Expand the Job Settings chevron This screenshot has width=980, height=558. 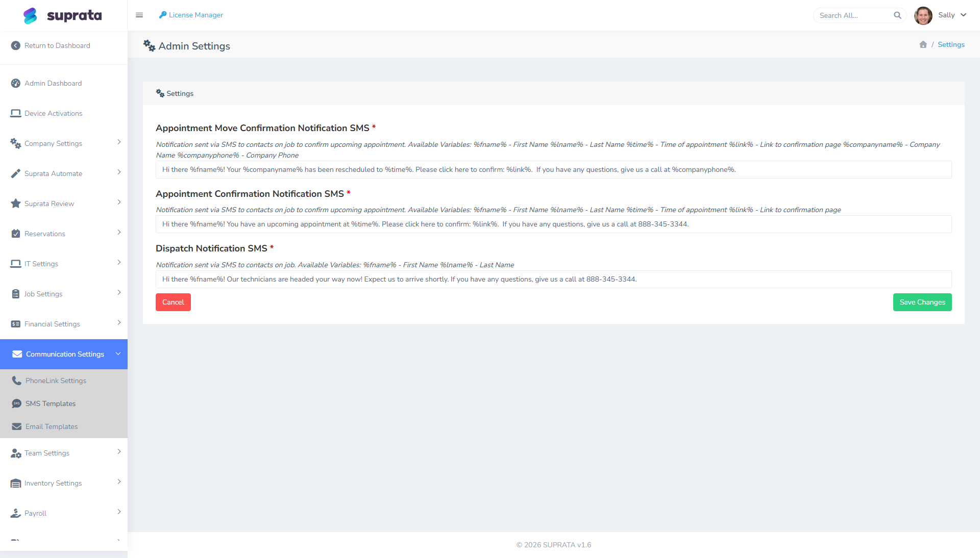(x=119, y=292)
